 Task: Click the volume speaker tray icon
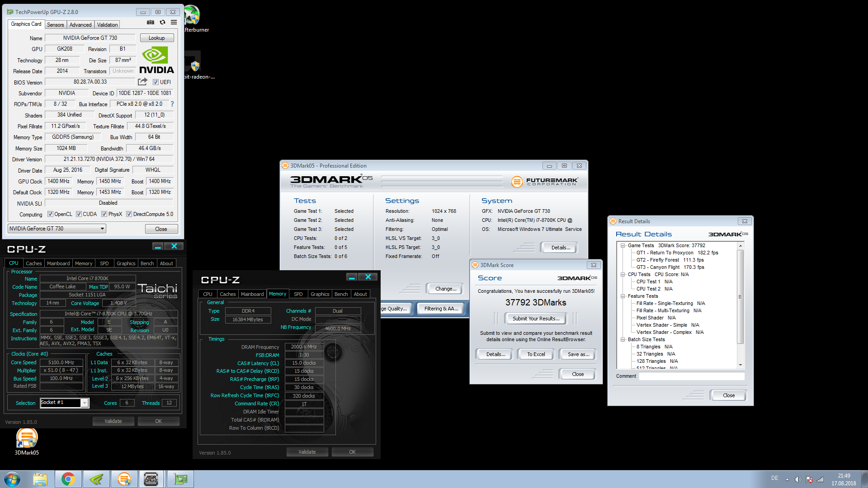pyautogui.click(x=798, y=479)
